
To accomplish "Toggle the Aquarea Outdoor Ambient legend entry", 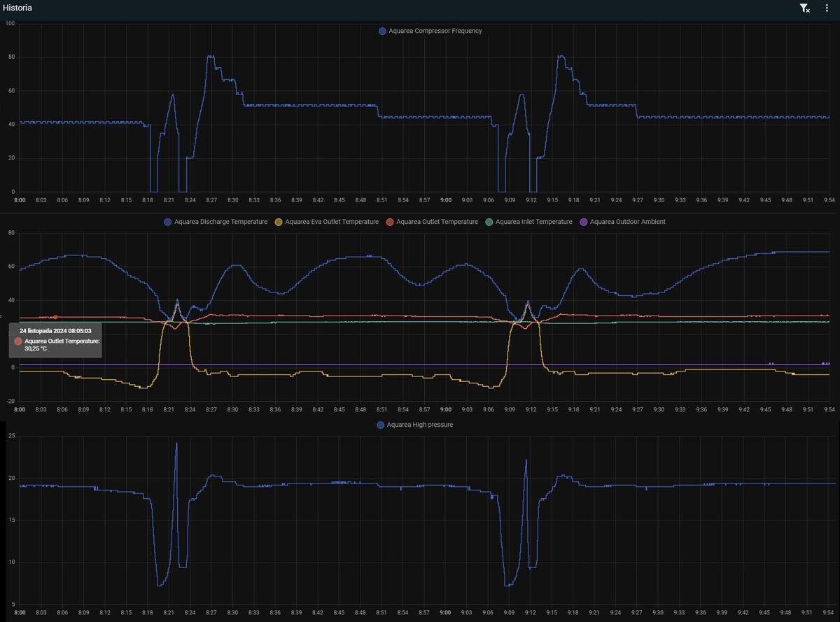I will point(622,222).
